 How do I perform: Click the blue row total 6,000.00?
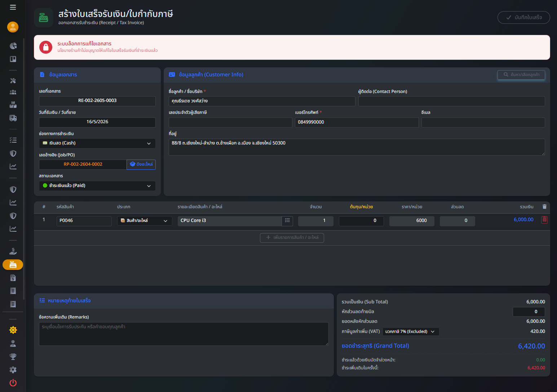click(x=523, y=220)
